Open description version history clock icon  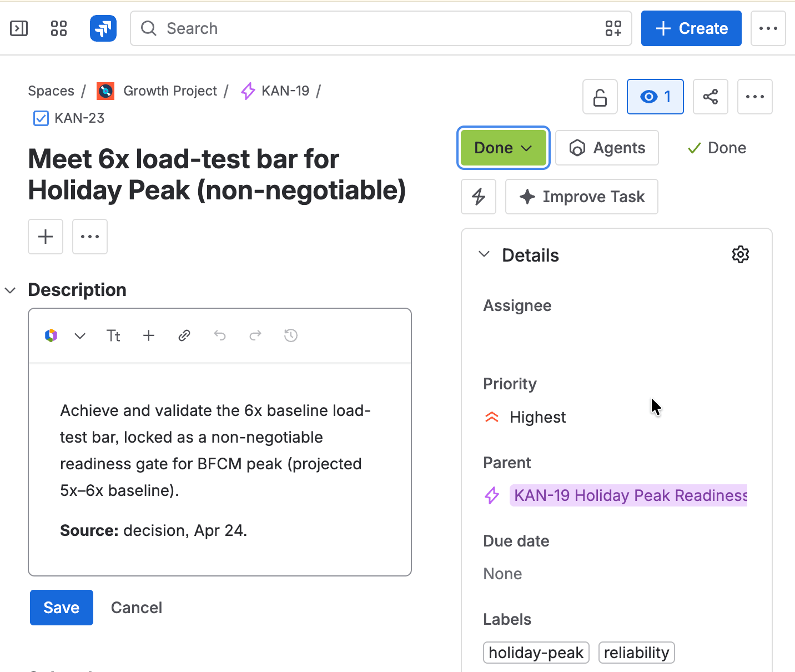click(x=291, y=335)
